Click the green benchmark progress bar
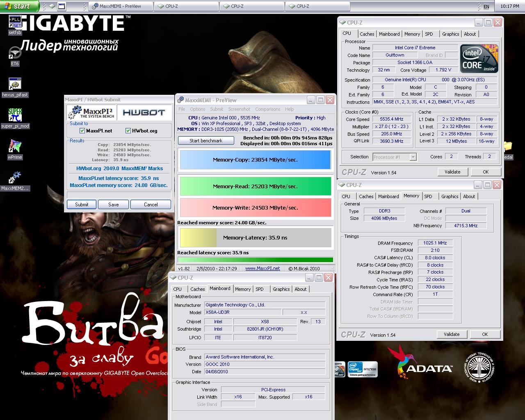This screenshot has width=525, height=420. click(255, 260)
